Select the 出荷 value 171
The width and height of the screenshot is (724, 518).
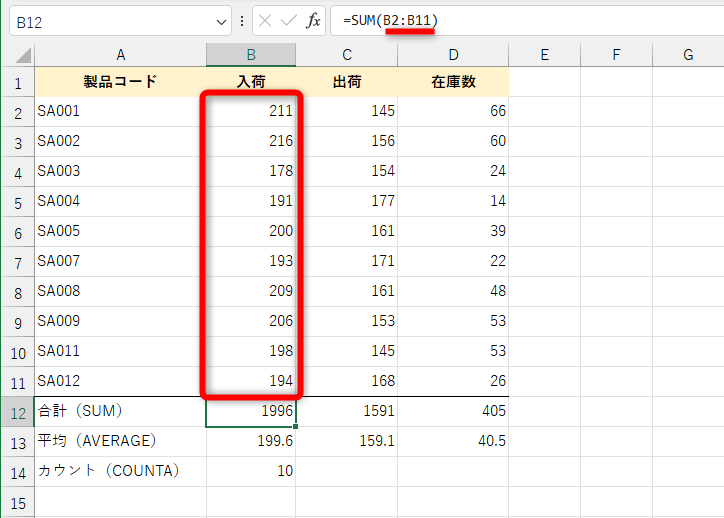347,261
